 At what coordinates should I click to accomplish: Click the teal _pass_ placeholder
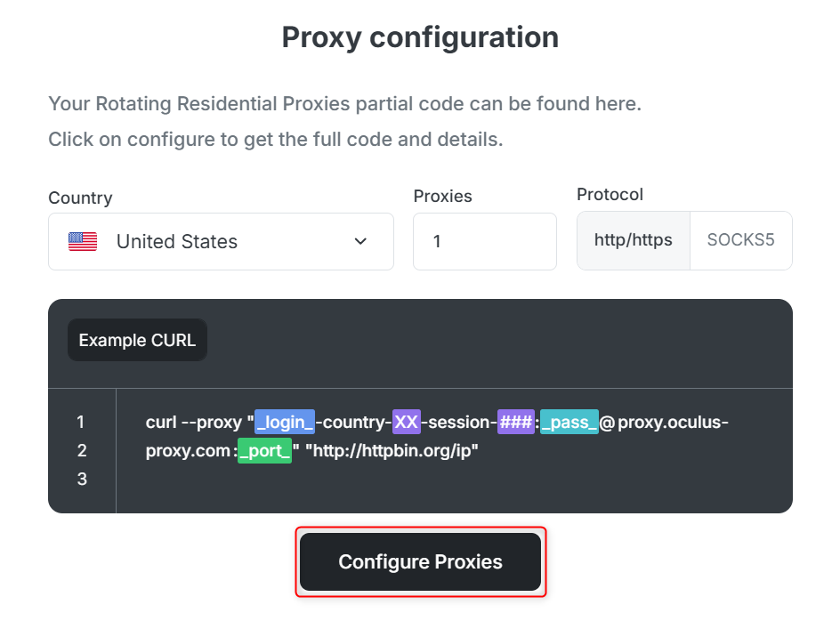click(569, 422)
